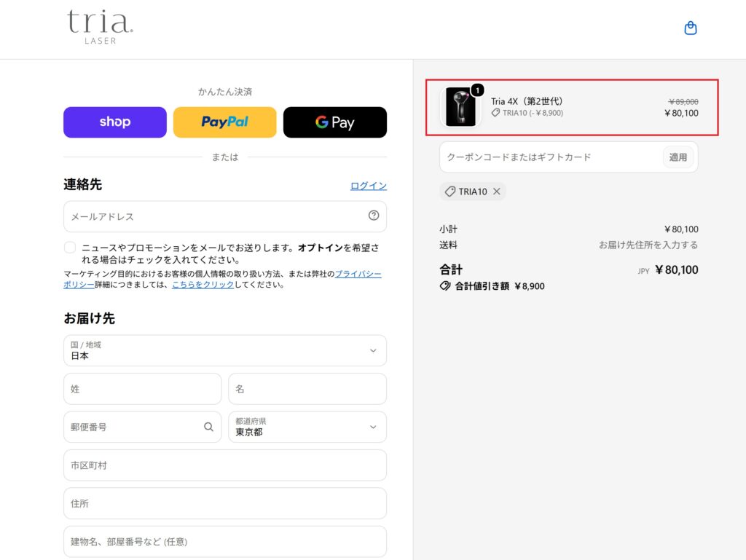Click the かんたん決済 heading text

225,92
